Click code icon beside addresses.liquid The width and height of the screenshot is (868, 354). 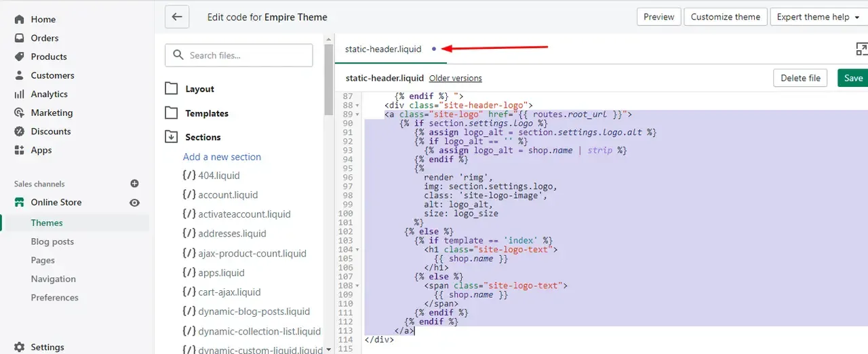[x=189, y=233]
